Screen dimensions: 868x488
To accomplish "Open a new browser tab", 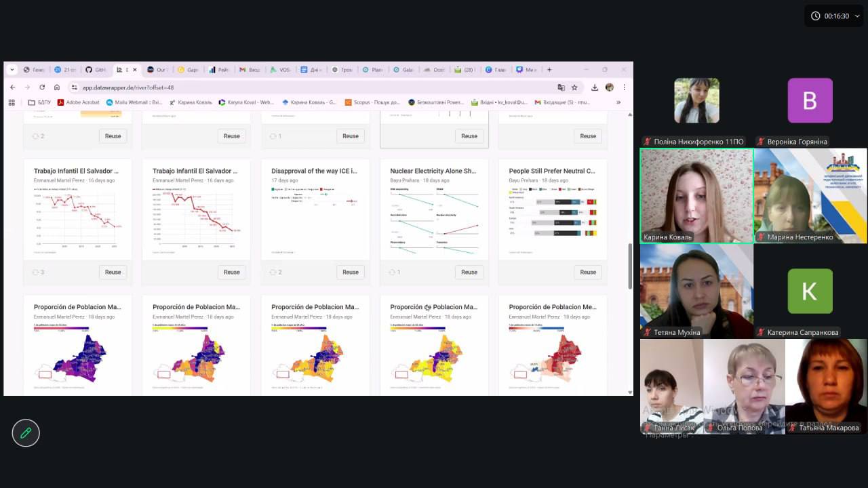I will pyautogui.click(x=549, y=69).
